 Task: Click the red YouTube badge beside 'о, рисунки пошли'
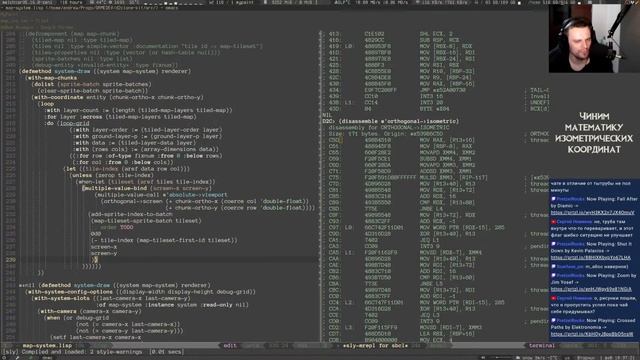(x=553, y=298)
